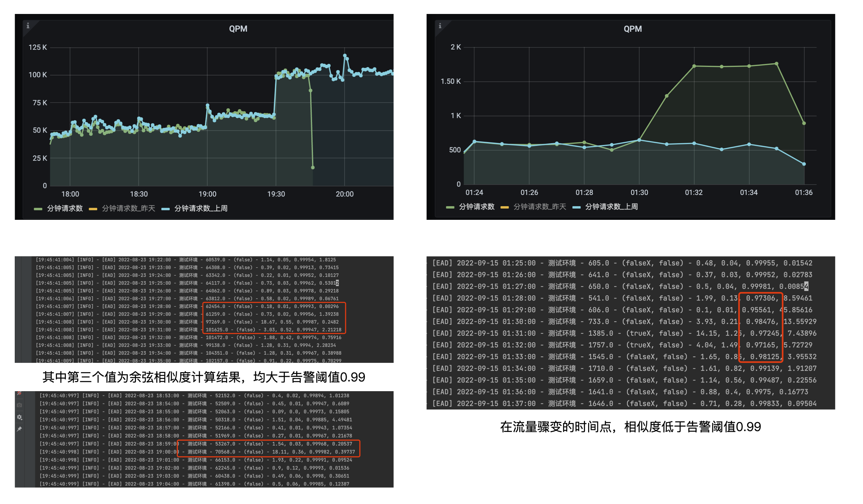Image resolution: width=863 pixels, height=504 pixels.
Task: Click green color swatch in left legend
Action: pyautogui.click(x=38, y=209)
